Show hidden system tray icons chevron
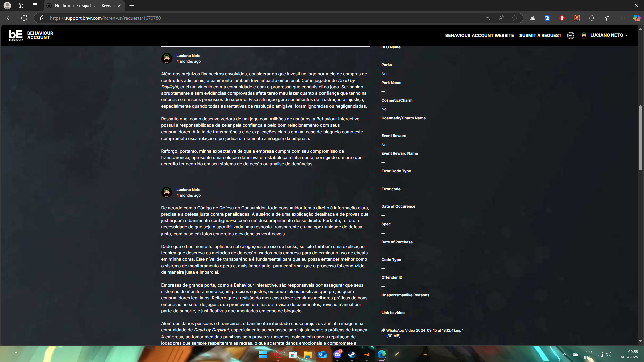The image size is (644, 362). click(x=564, y=354)
